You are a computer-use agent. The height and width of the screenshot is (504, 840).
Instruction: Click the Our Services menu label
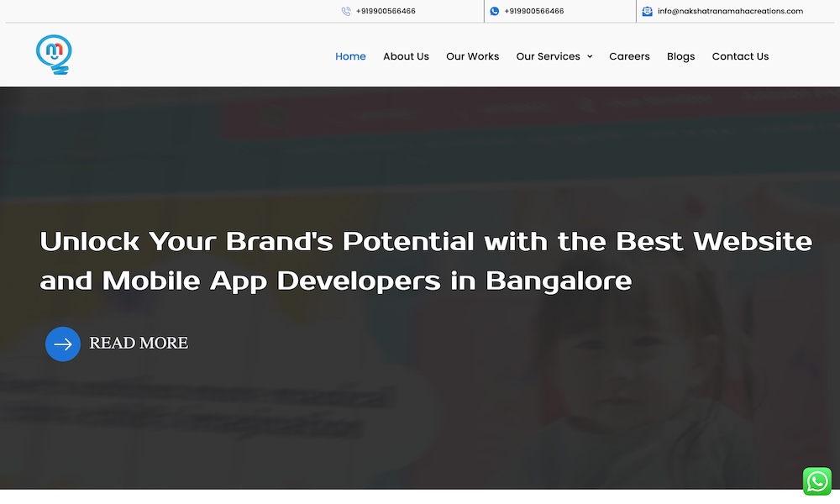pos(548,56)
